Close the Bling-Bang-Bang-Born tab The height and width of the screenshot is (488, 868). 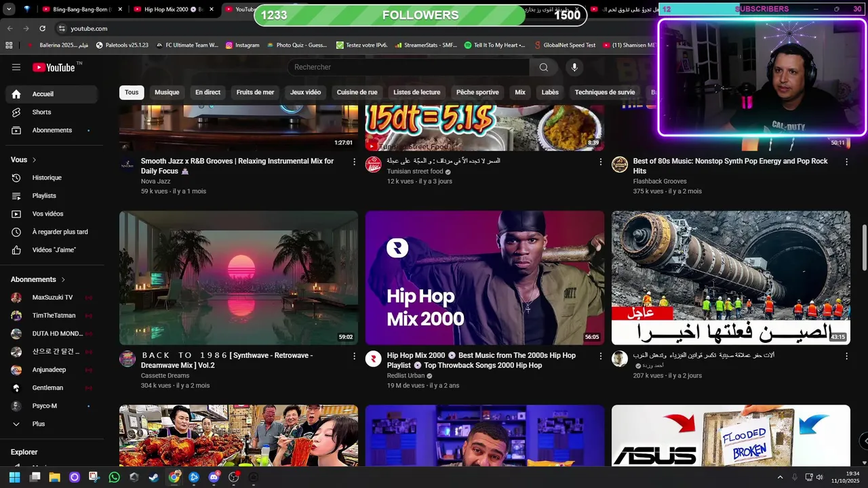119,9
